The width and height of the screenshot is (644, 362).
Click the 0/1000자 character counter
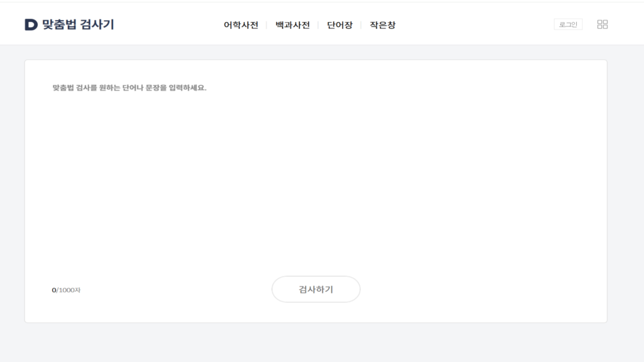(x=66, y=290)
